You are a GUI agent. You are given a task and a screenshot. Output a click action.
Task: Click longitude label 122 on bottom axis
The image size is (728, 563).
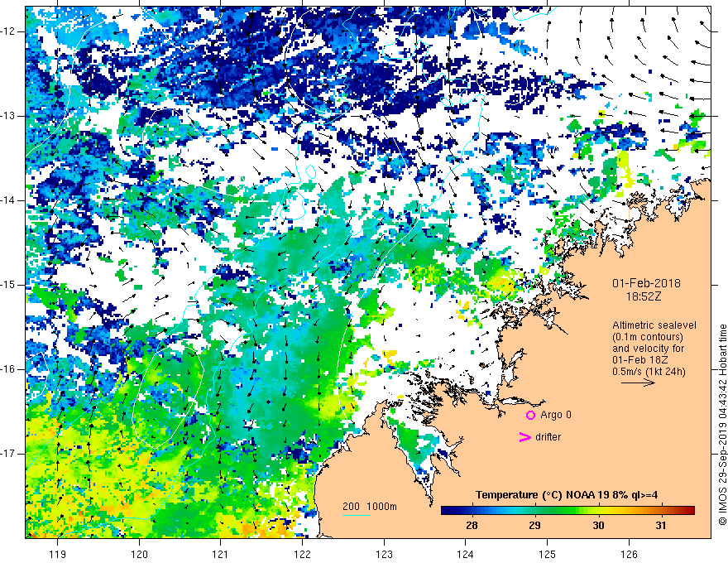click(302, 554)
